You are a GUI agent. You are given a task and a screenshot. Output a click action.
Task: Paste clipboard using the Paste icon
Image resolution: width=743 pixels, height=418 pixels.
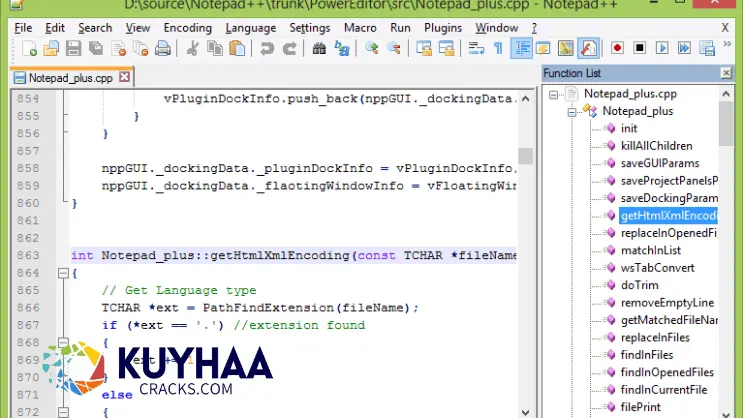coord(237,48)
